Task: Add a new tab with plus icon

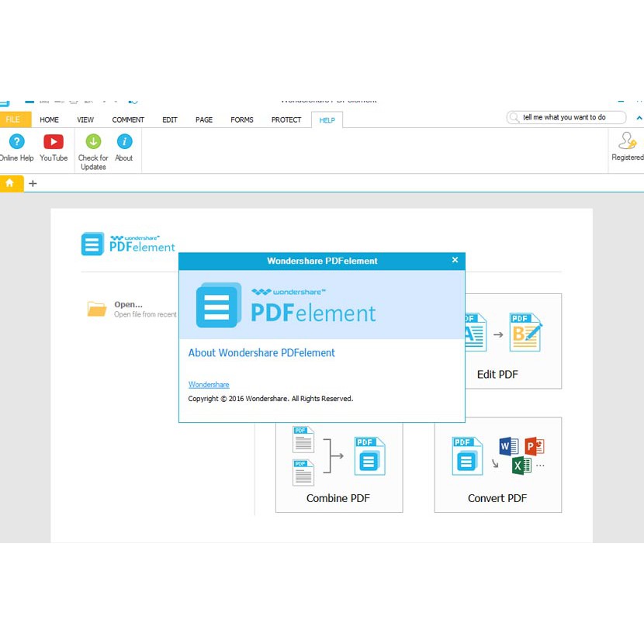Action: coord(33,184)
